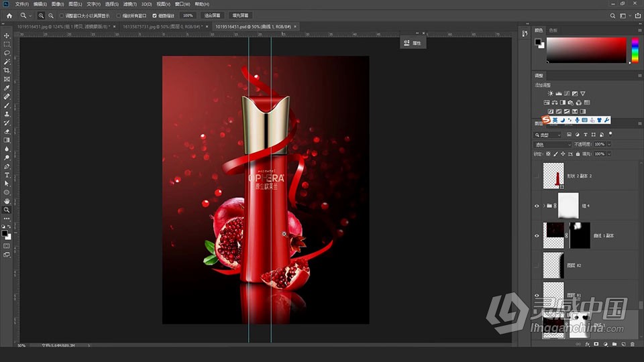
Task: Click the foreground color swatch in Color panel
Action: (x=538, y=42)
